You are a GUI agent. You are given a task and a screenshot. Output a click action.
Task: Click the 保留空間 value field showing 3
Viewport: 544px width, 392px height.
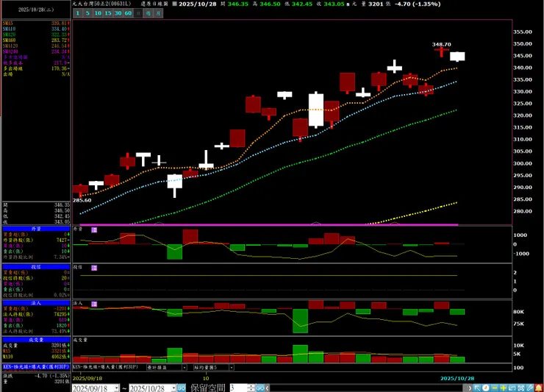[239, 388]
